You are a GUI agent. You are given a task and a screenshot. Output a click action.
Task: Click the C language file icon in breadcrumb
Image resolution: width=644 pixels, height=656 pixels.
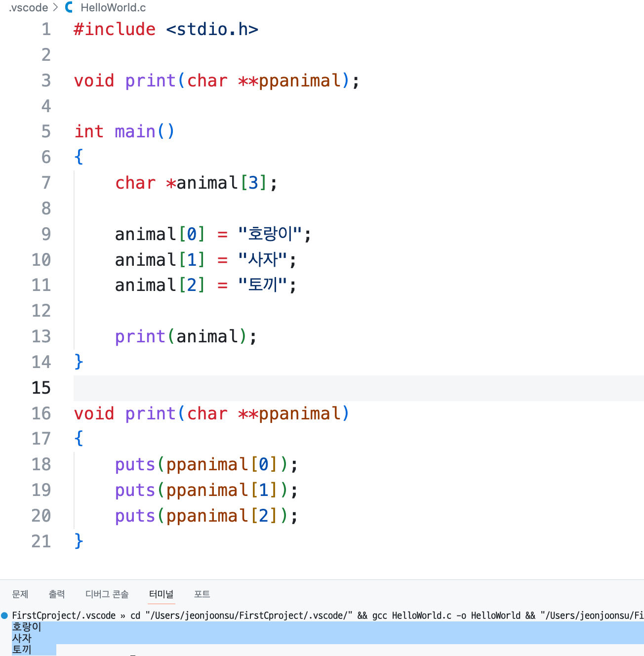pyautogui.click(x=69, y=7)
